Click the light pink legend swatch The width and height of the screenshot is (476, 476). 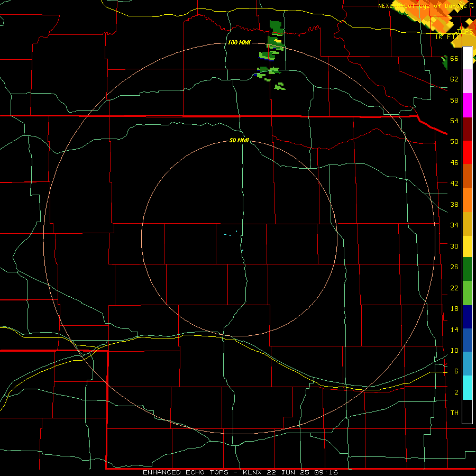click(x=467, y=81)
